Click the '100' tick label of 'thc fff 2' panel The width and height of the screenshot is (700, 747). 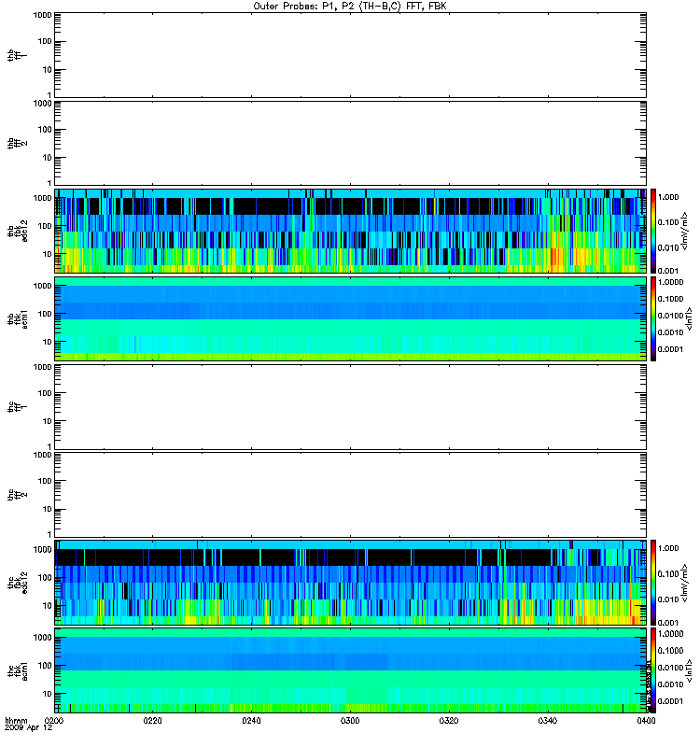tap(45, 481)
